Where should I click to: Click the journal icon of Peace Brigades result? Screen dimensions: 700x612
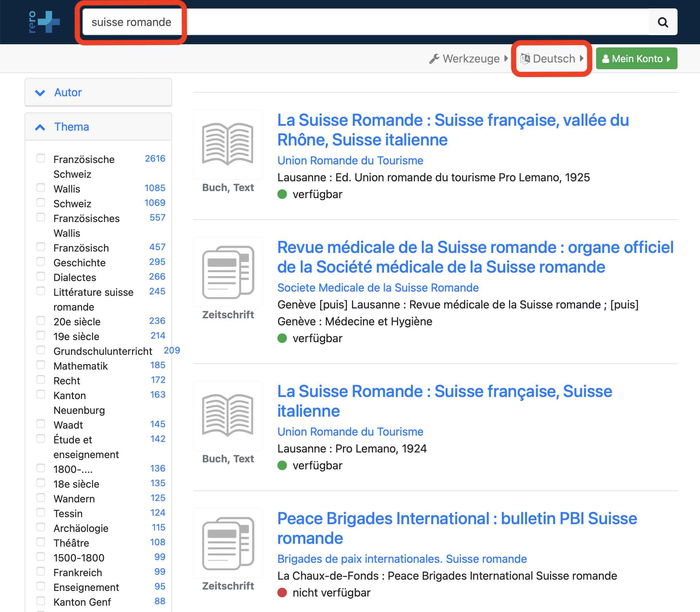pos(228,543)
